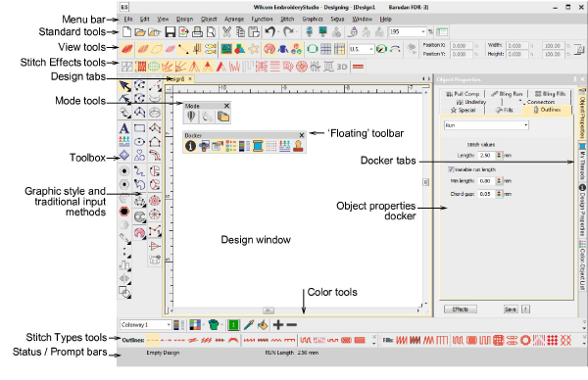Open the File menu
This screenshot has width=588, height=380.
pyautogui.click(x=128, y=19)
